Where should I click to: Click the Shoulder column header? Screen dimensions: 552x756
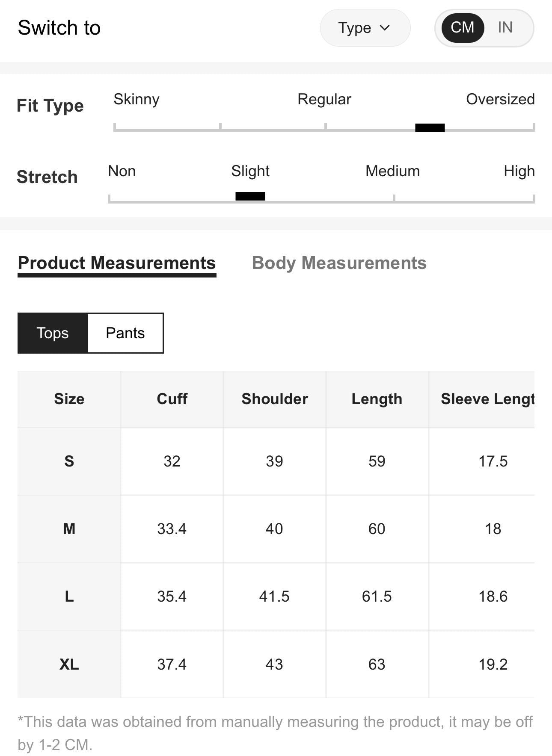275,399
